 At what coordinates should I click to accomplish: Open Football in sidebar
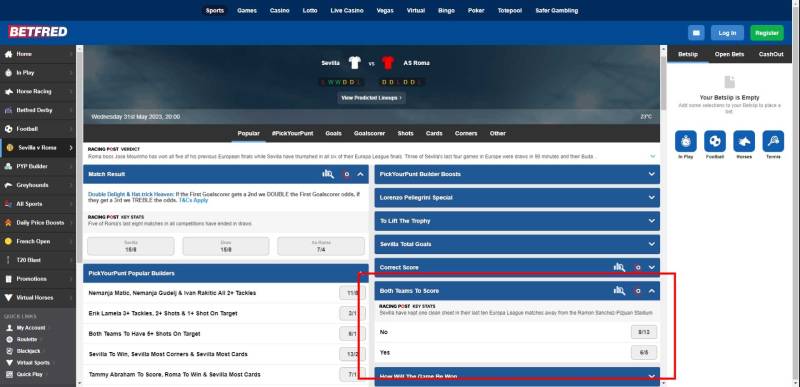38,129
